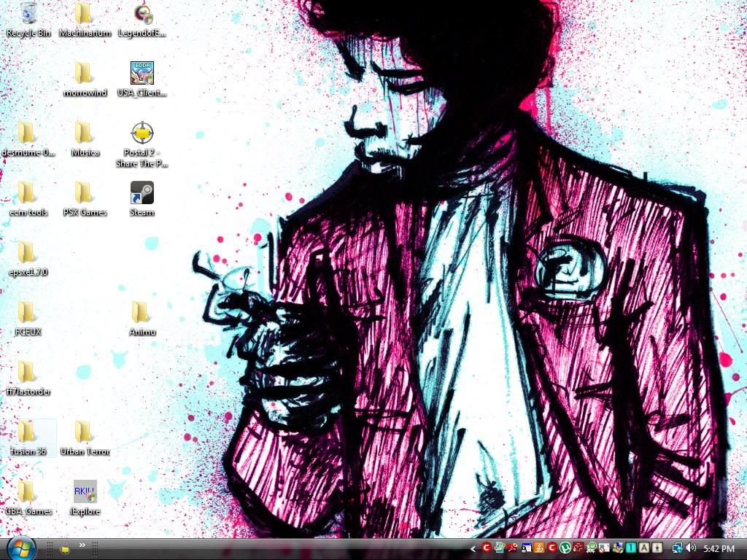Select the ff7lastorder folder
The width and height of the screenshot is (747, 560).
coord(28,379)
